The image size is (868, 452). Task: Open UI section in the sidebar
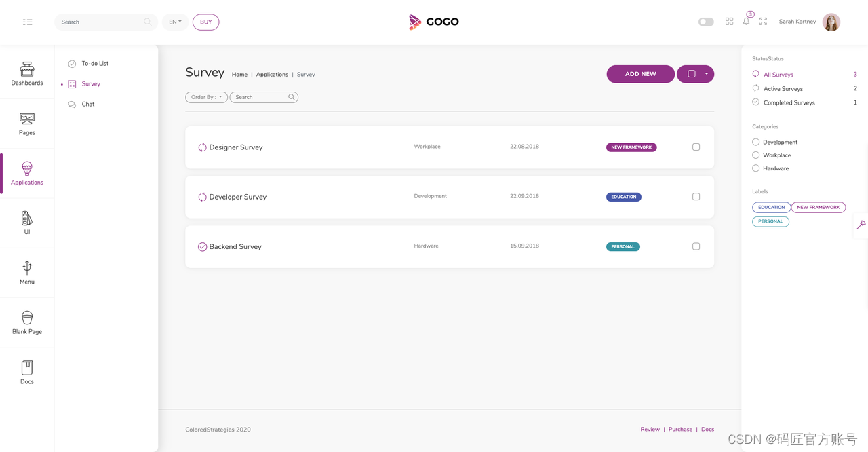click(x=27, y=223)
